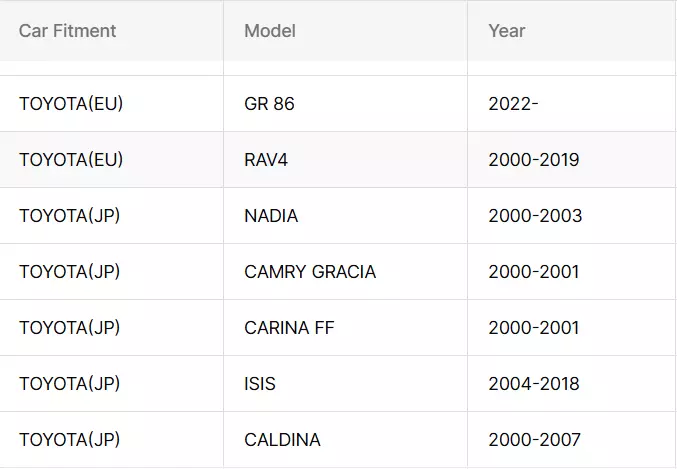The width and height of the screenshot is (677, 469).
Task: Click the 2022- year cell
Action: [572, 104]
